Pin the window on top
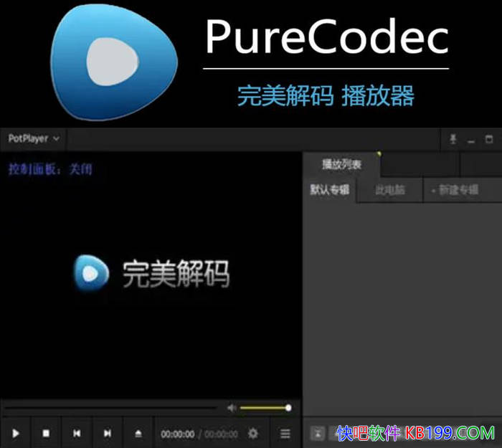The height and width of the screenshot is (448, 502). 453,140
